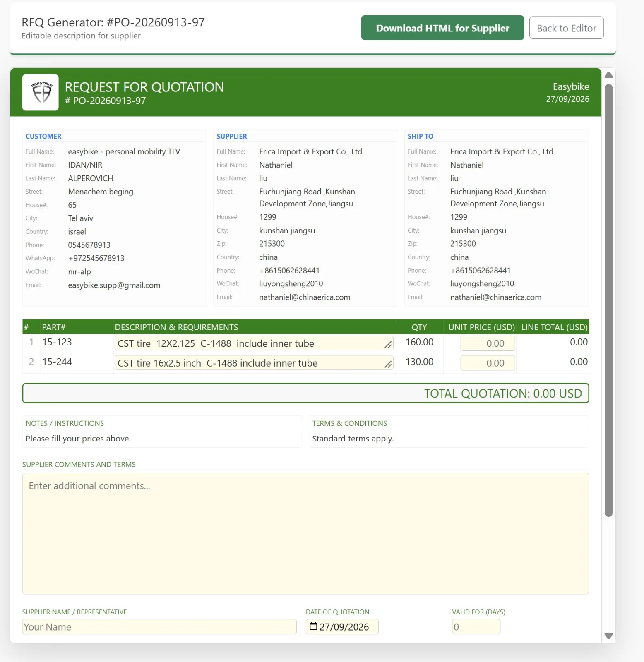Click quantity 130.00
644x662 pixels.
coord(419,362)
